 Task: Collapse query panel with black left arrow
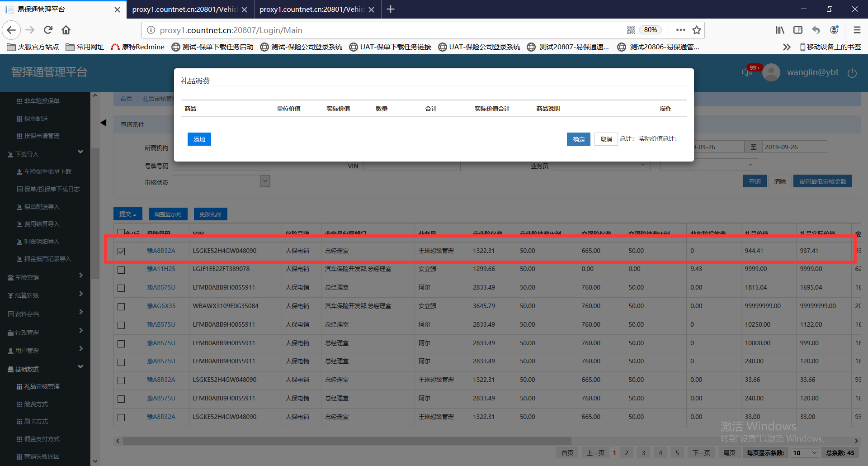pos(104,123)
